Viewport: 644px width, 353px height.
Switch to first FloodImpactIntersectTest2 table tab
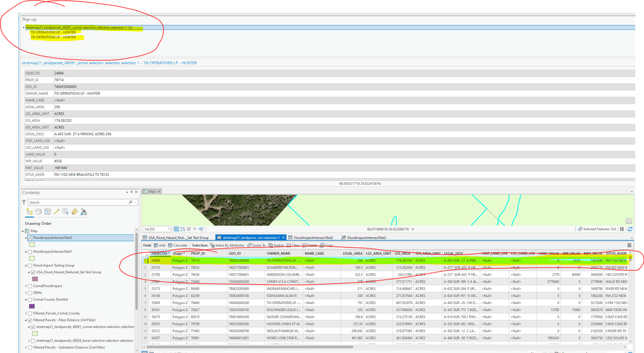(311, 238)
